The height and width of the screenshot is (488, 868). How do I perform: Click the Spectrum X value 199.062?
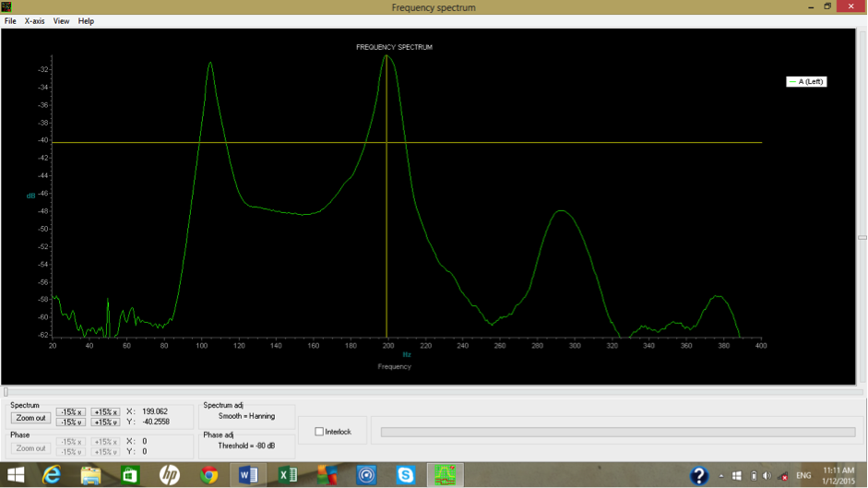pos(155,411)
